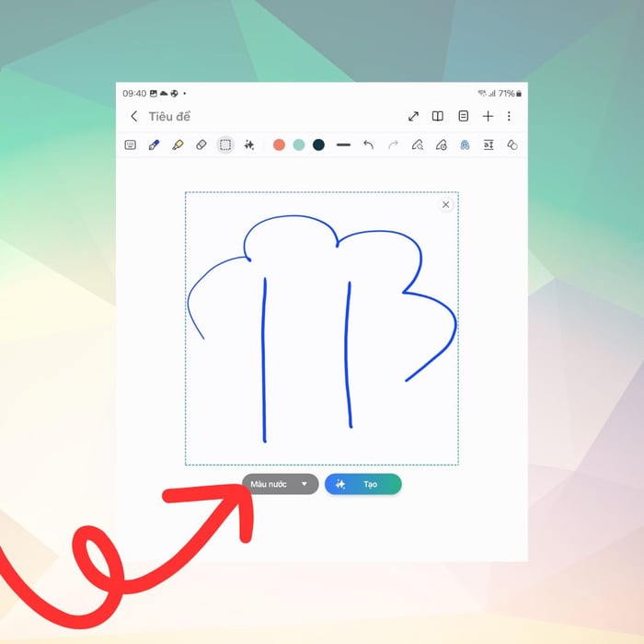Open the Màu nước style dropdown
Screen dimensions: 644x644
pyautogui.click(x=280, y=484)
